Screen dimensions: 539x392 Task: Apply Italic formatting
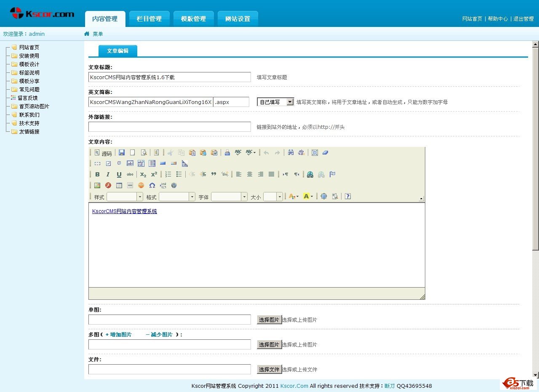[x=108, y=174]
